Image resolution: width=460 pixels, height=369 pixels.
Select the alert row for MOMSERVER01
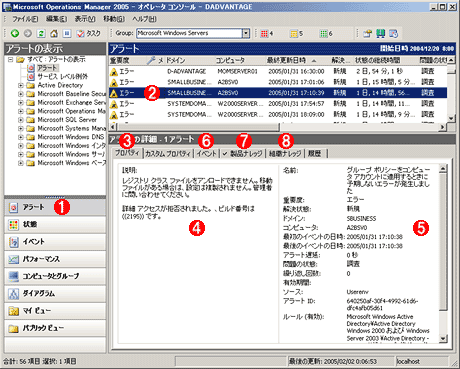277,71
